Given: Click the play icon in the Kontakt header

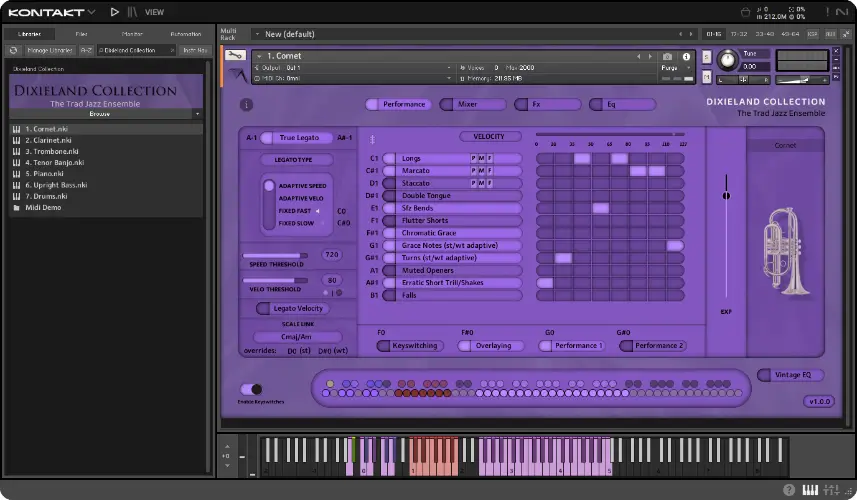Looking at the screenshot, I should 115,12.
